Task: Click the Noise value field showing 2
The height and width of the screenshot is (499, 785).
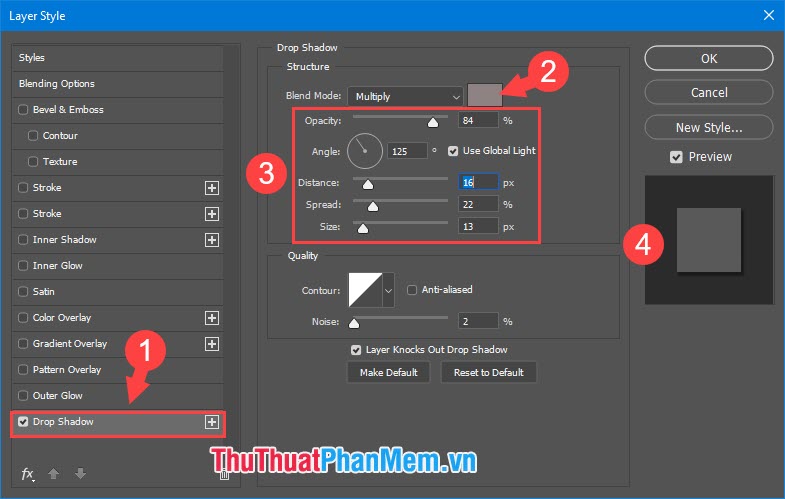Action: [x=478, y=321]
